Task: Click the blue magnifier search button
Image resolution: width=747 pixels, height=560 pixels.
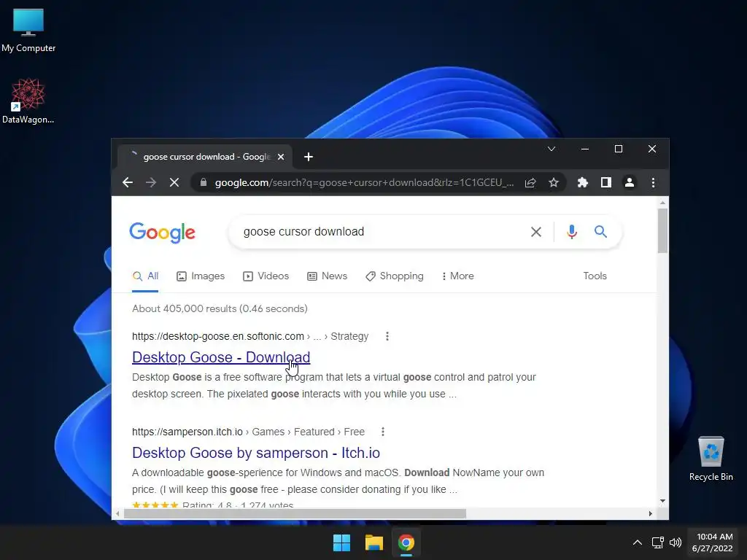Action: pos(601,232)
